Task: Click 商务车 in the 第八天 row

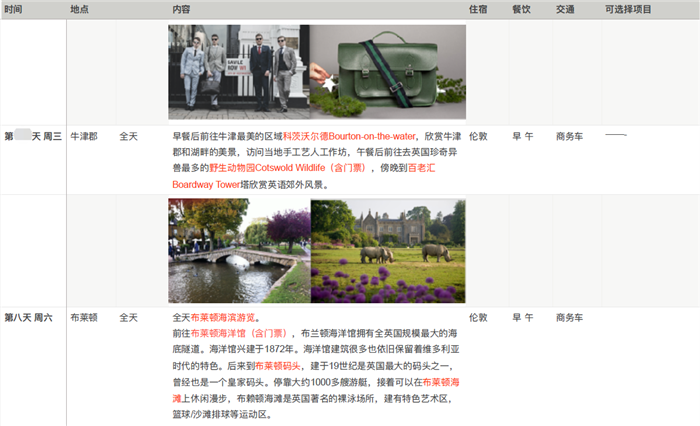Action: tap(569, 317)
